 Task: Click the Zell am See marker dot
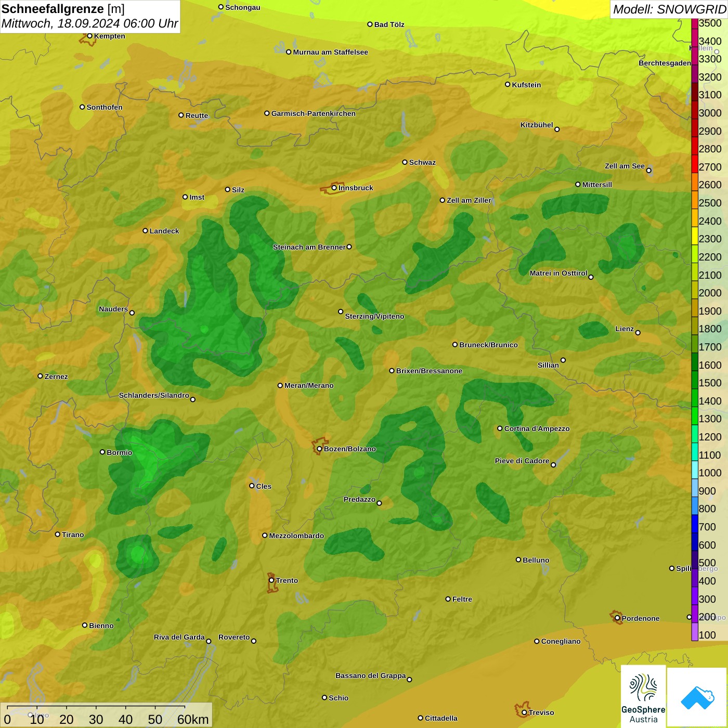(648, 170)
